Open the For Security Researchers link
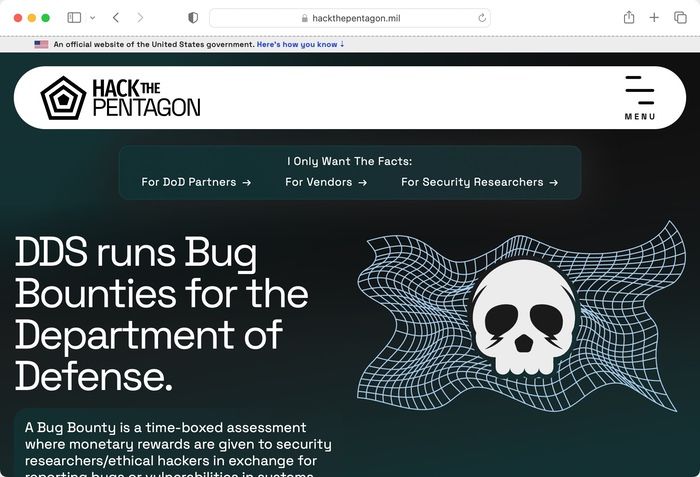 pos(479,182)
